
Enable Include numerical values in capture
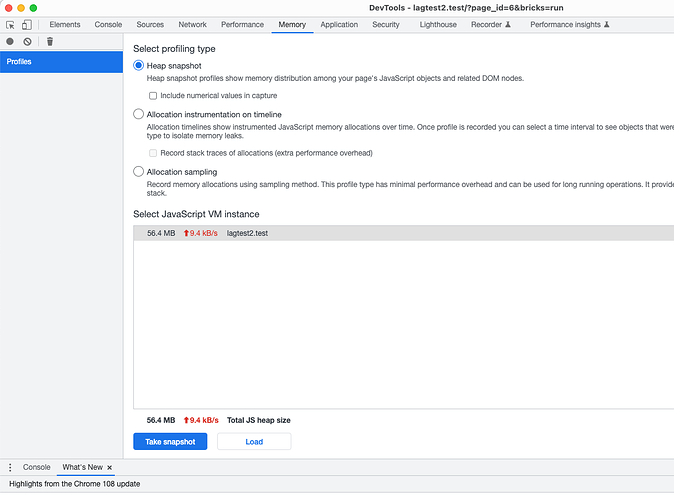click(153, 95)
